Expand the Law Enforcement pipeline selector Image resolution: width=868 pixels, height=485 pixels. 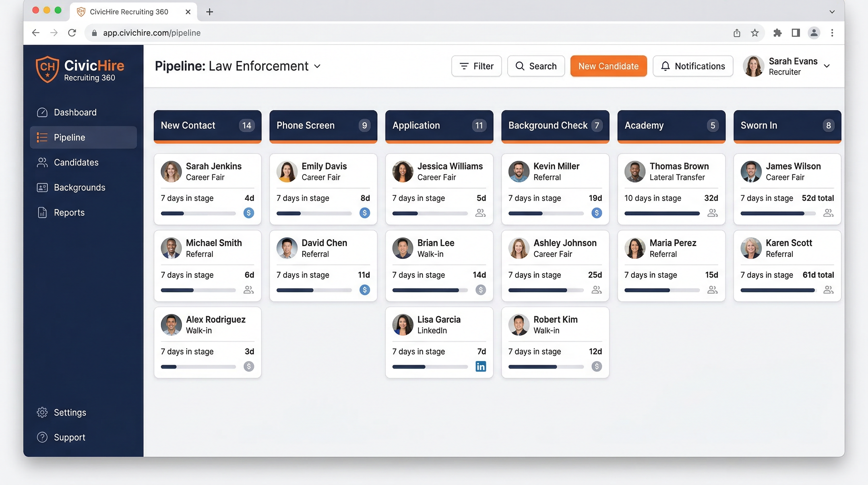pos(317,66)
